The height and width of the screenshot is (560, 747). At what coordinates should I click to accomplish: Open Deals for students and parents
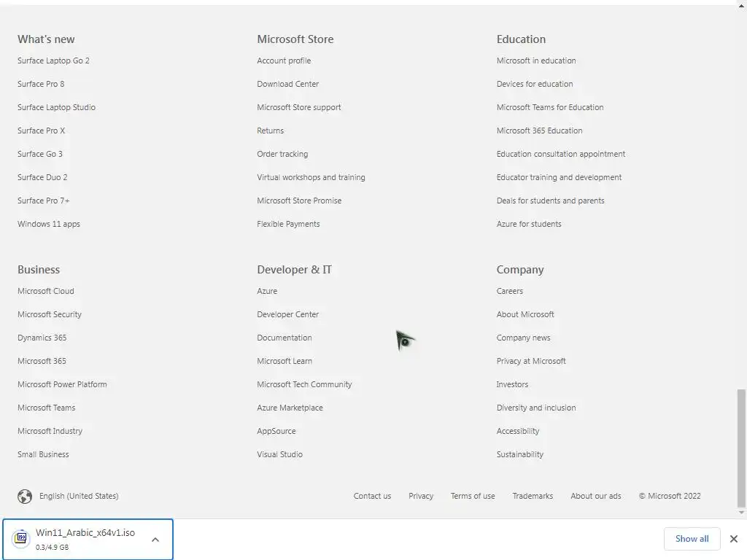tap(550, 201)
